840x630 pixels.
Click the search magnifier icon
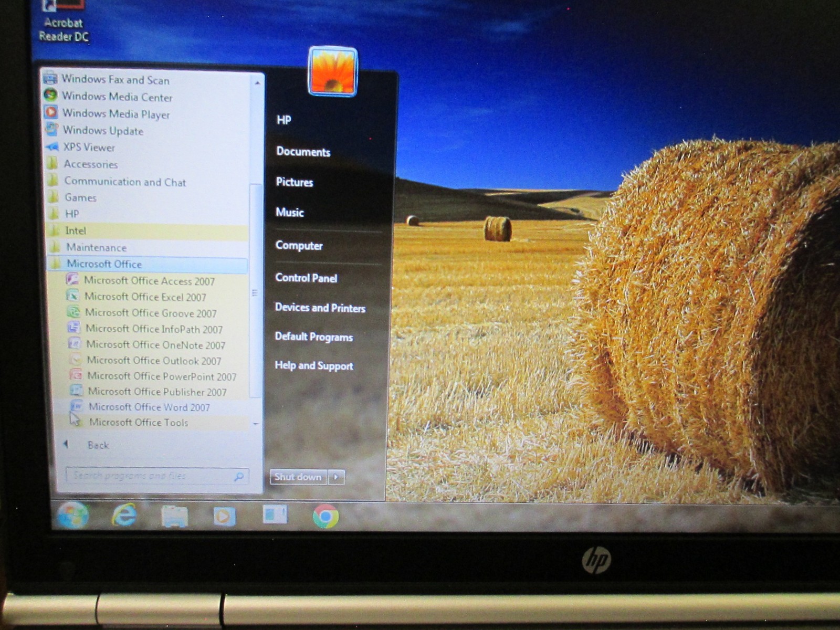[x=239, y=476]
